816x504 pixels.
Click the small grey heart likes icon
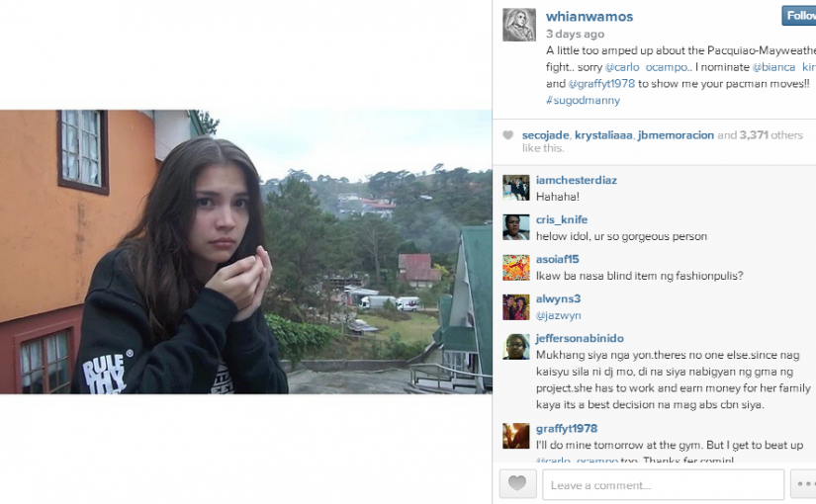point(508,135)
